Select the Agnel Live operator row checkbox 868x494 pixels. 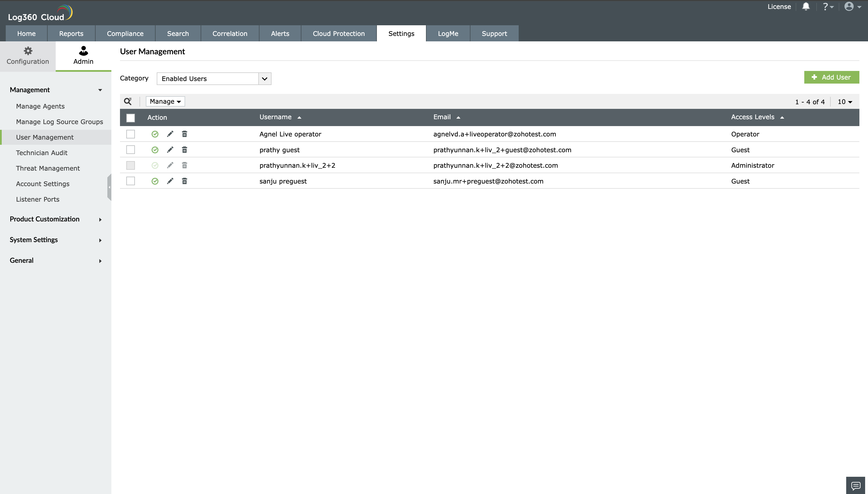click(x=131, y=134)
